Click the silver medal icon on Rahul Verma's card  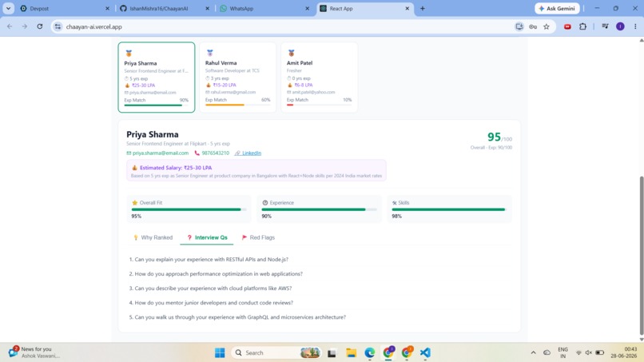[x=210, y=53]
